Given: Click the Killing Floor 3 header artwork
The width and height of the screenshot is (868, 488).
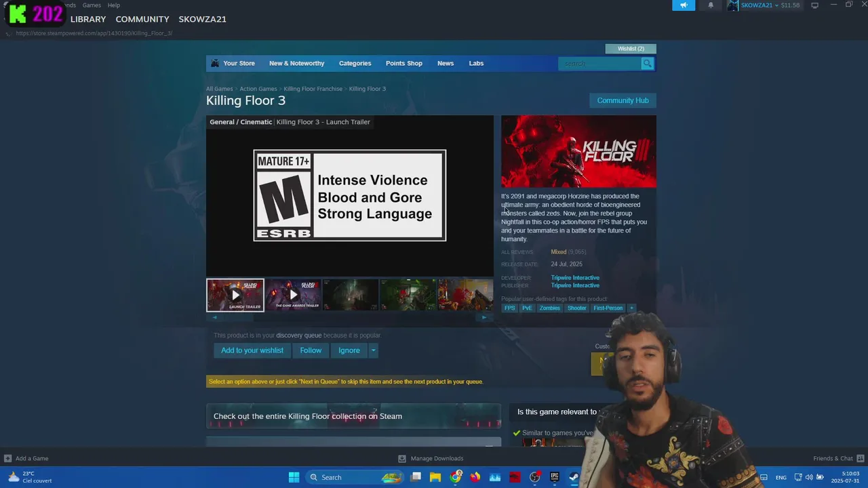Looking at the screenshot, I should click(x=578, y=151).
